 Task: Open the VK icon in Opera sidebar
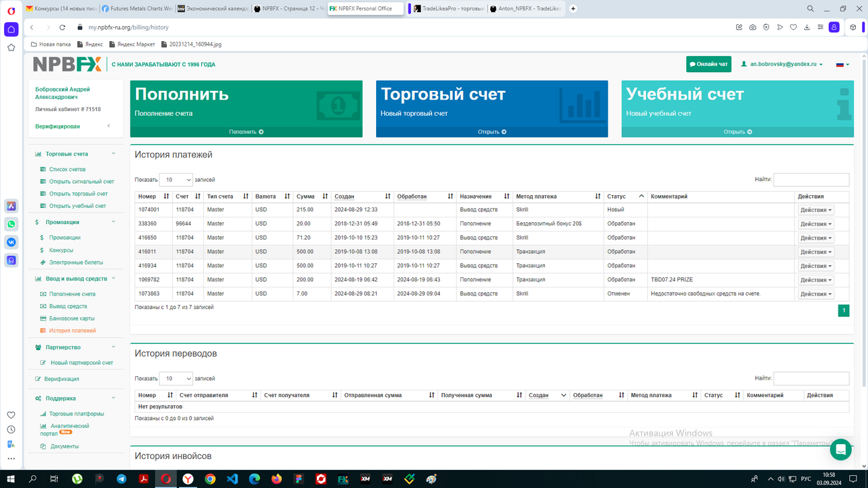tap(11, 242)
